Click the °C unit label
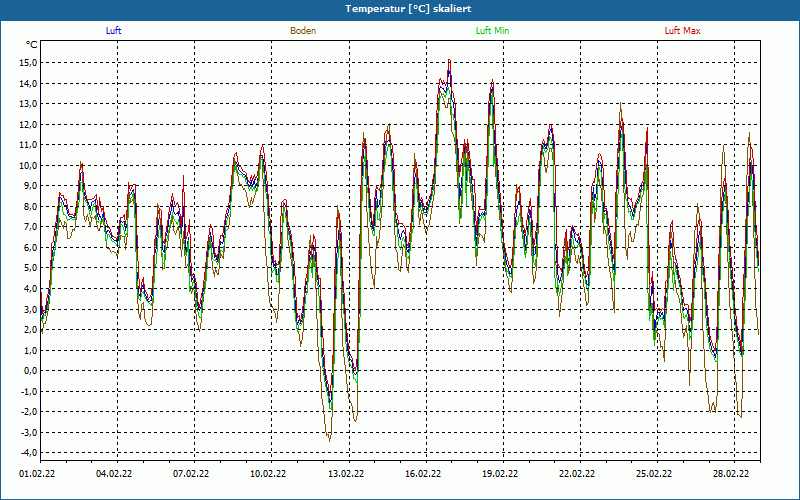Image resolution: width=800 pixels, height=500 pixels. [32, 45]
